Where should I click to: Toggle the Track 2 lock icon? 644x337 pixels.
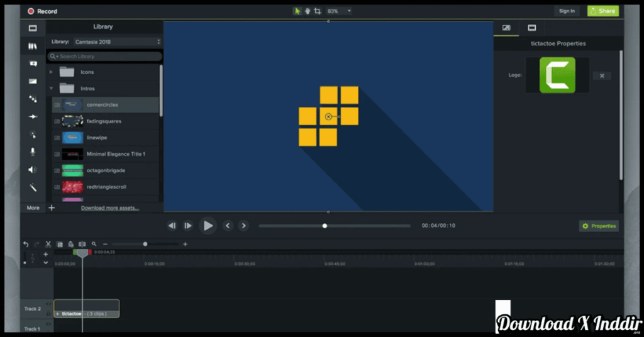(x=48, y=313)
